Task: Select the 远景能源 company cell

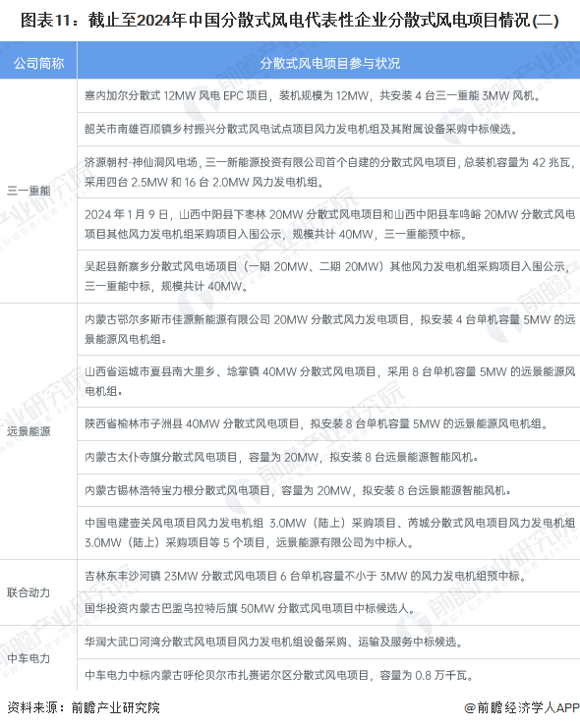Action: pos(38,431)
